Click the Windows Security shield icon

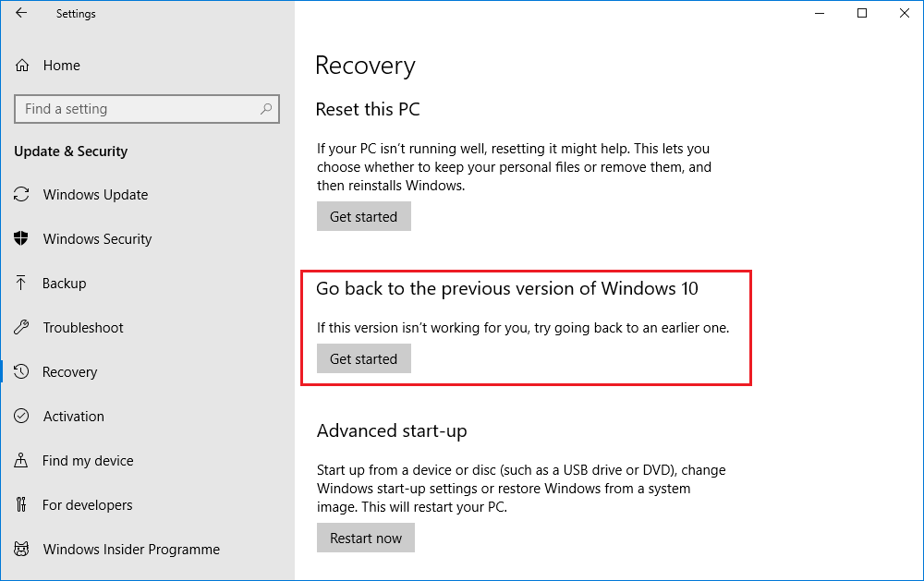click(x=21, y=238)
